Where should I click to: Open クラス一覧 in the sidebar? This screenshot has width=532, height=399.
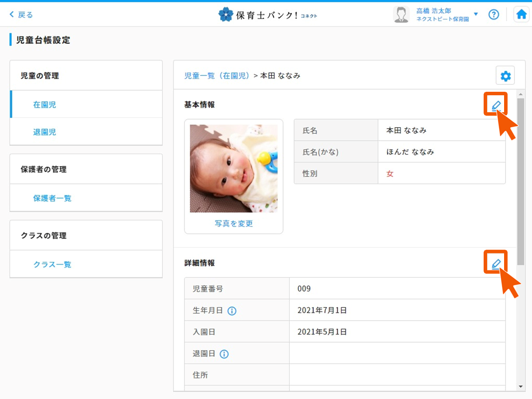point(52,264)
